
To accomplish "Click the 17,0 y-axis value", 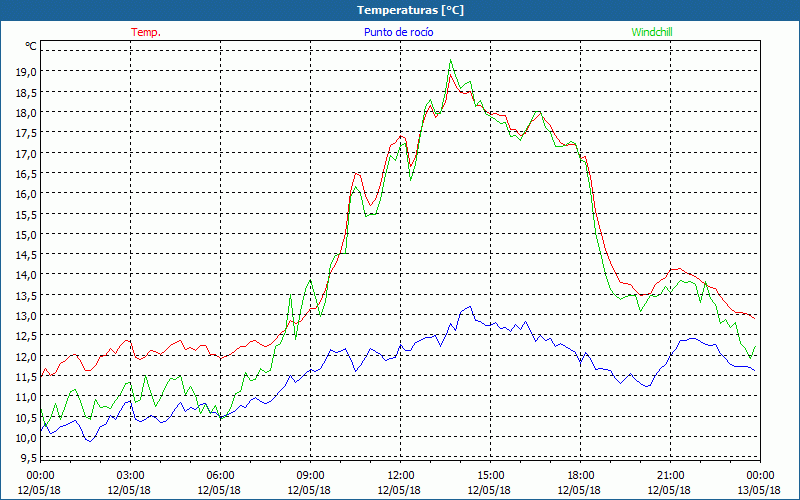I will pyautogui.click(x=26, y=153).
